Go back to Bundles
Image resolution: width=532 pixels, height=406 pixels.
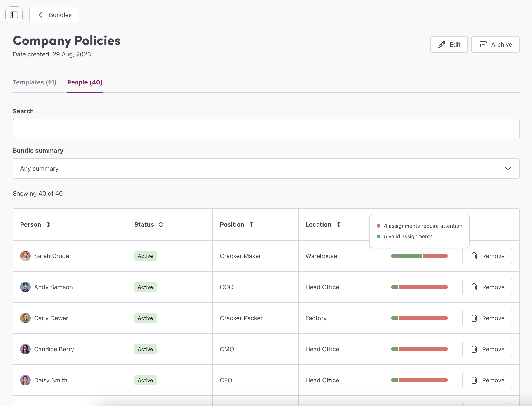pyautogui.click(x=54, y=15)
